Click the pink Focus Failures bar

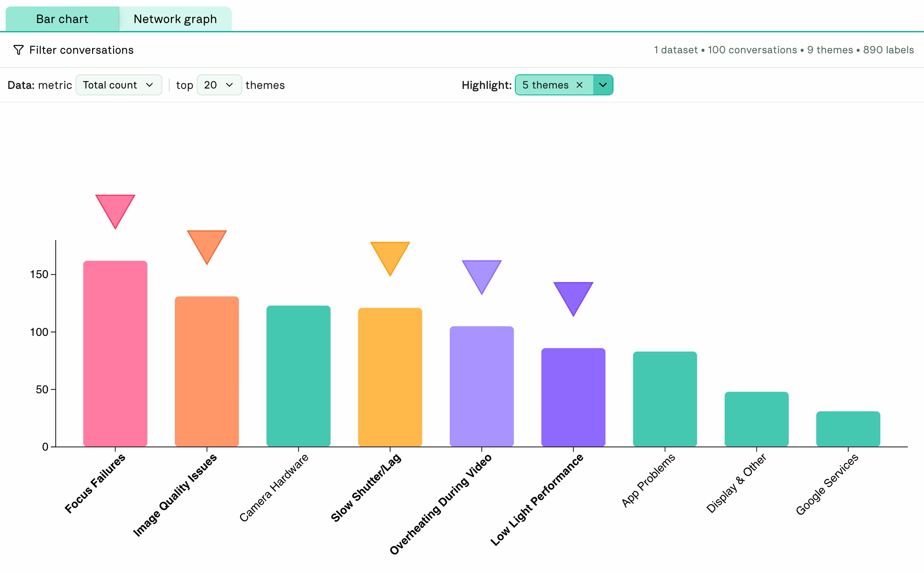pyautogui.click(x=115, y=354)
